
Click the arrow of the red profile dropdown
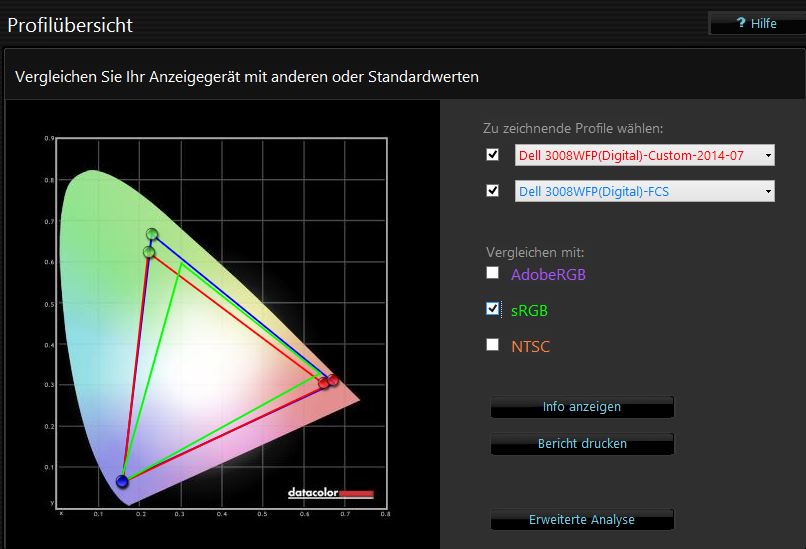click(767, 156)
